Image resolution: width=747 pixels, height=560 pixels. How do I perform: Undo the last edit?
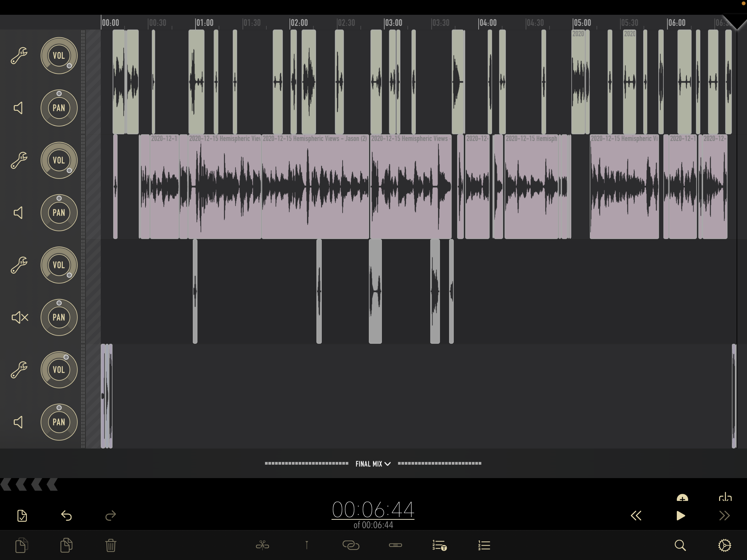pyautogui.click(x=66, y=516)
